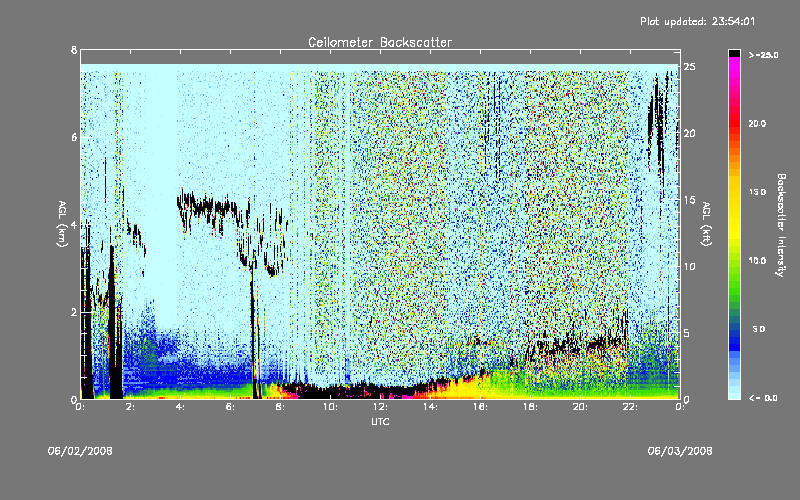Click the 'Ceilometer Backscatter' plot title
Viewport: 800px width, 500px height.
(x=380, y=42)
